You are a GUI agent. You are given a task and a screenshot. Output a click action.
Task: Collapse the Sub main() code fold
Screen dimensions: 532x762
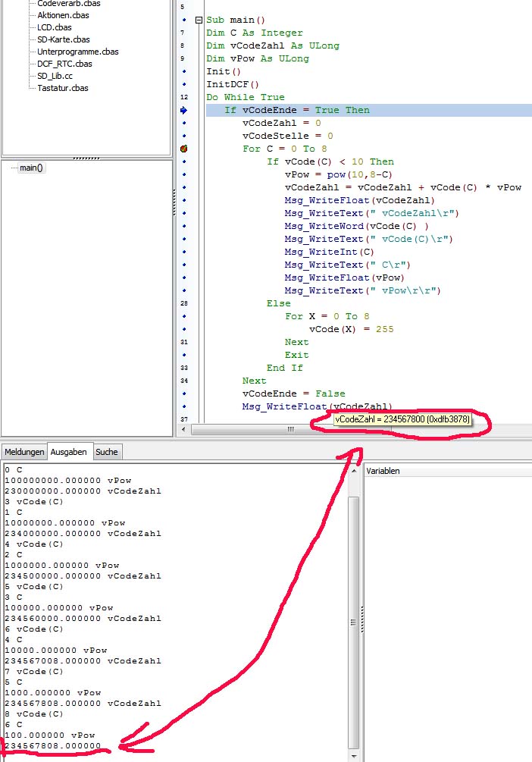(199, 20)
